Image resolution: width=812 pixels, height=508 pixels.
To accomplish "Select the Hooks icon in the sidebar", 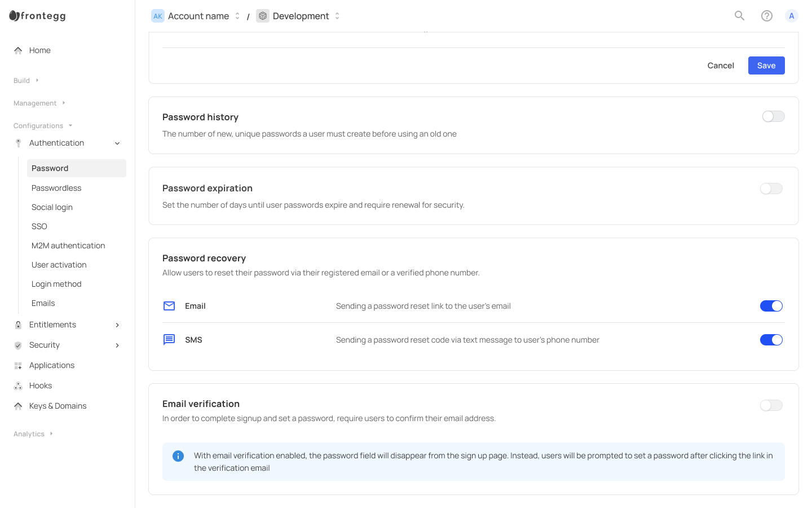I will [x=18, y=386].
